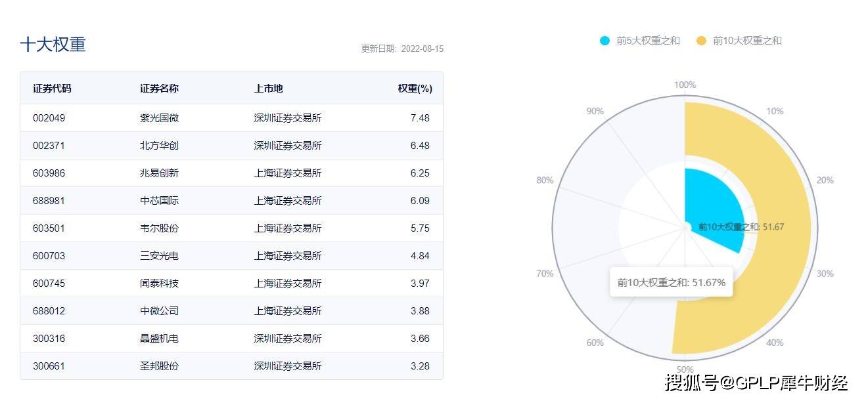Select stock code 002371

pyautogui.click(x=49, y=146)
